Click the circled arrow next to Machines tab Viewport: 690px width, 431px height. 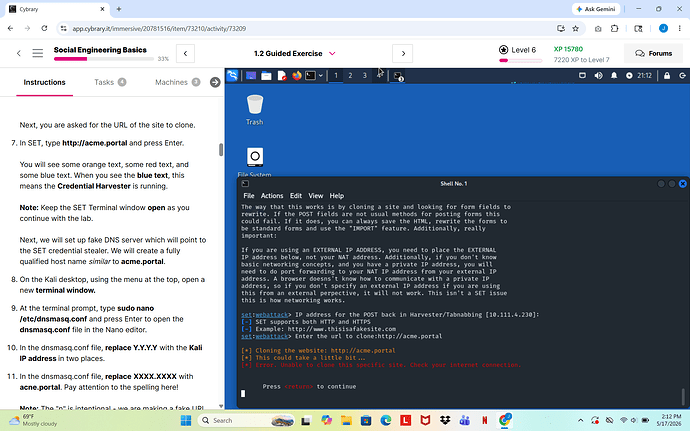215,82
